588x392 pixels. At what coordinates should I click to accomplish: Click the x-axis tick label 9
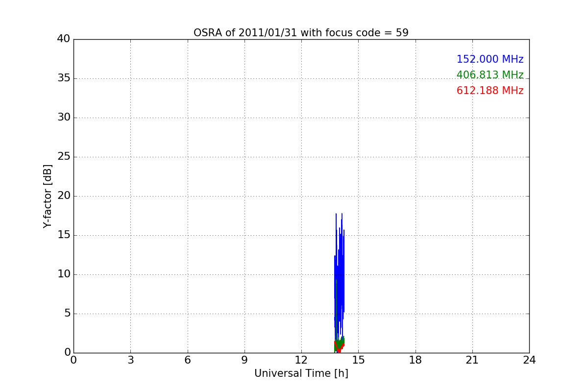[245, 360]
